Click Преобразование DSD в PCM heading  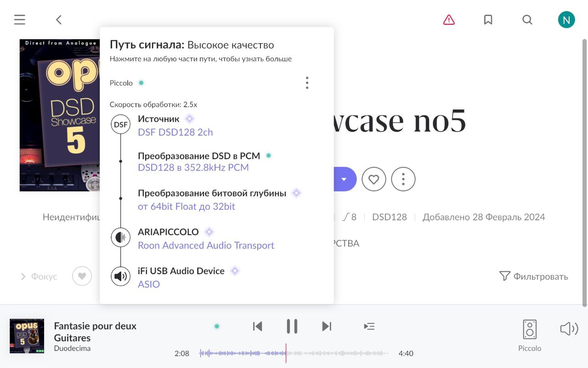coord(199,156)
